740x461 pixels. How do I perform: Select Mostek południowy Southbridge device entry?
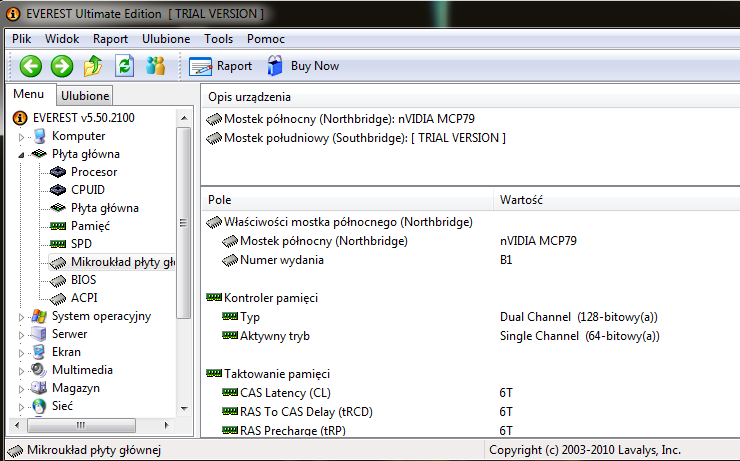pyautogui.click(x=356, y=138)
